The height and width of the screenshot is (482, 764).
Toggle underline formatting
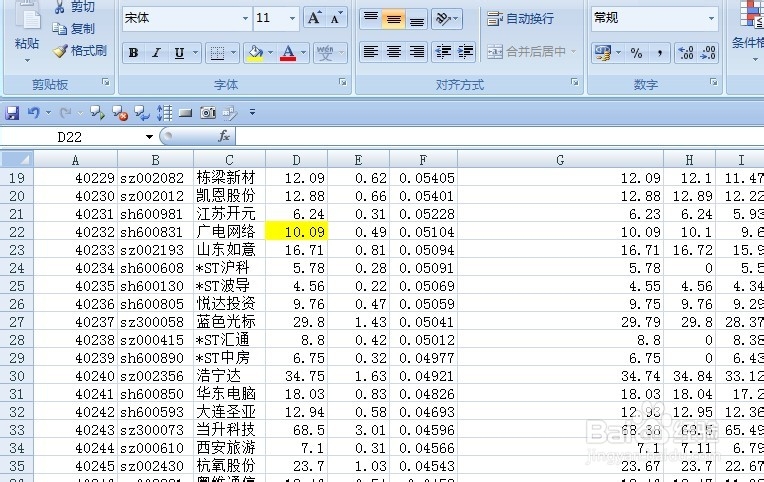tap(179, 53)
